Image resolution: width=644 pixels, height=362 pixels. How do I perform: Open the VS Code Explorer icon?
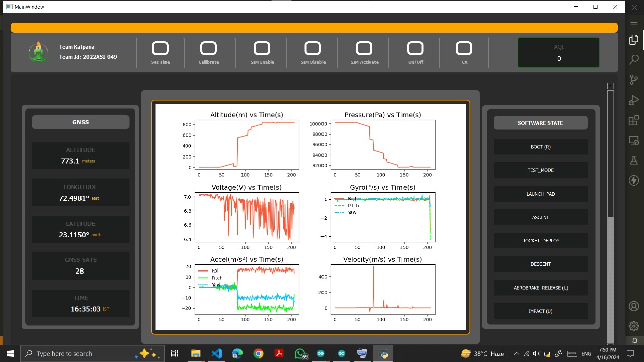(x=634, y=40)
